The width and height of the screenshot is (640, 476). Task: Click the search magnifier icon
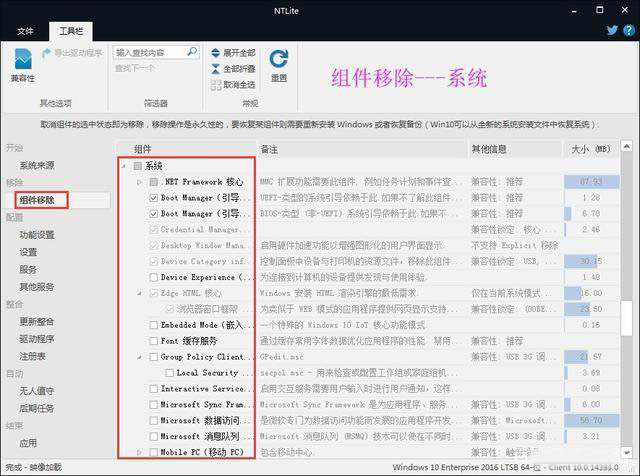click(x=191, y=52)
